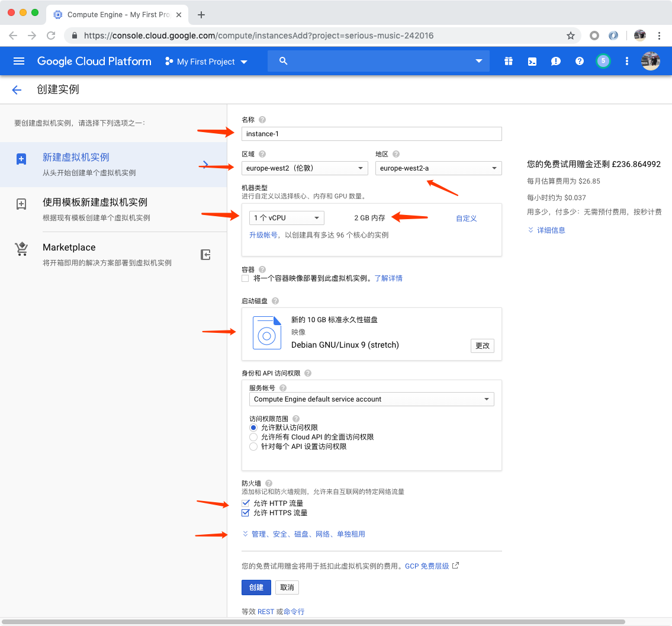This screenshot has height=626, width=672.
Task: Click the Marketplace cart icon
Action: [x=21, y=249]
